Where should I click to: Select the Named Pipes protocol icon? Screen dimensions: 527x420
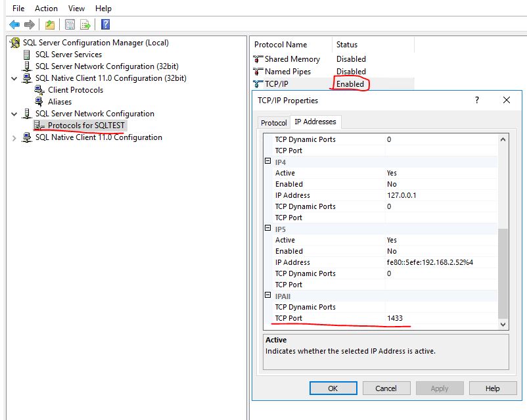[258, 72]
